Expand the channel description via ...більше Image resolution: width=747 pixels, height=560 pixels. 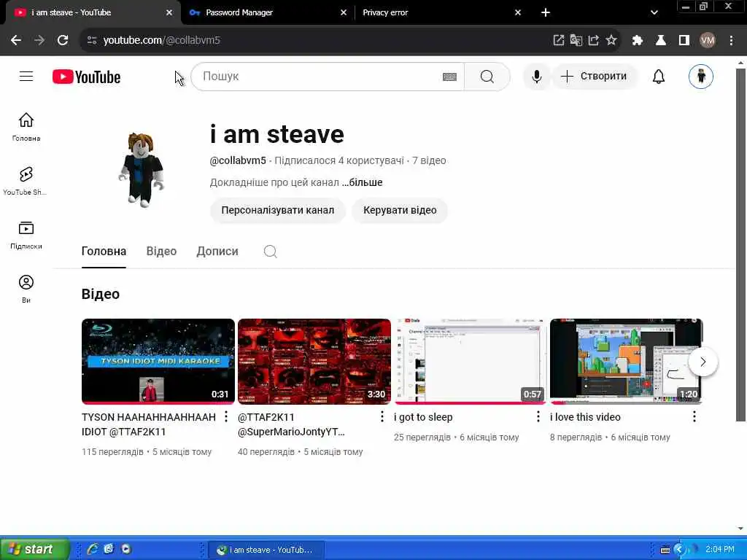pyautogui.click(x=362, y=182)
